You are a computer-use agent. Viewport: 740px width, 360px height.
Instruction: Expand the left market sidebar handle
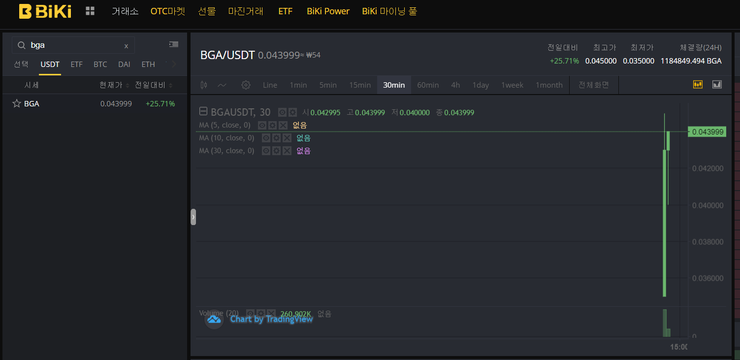(x=193, y=217)
